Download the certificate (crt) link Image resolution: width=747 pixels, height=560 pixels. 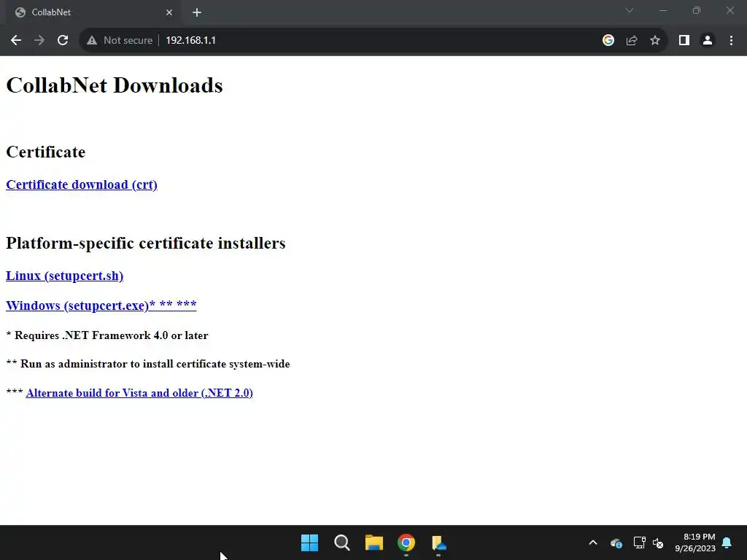(x=82, y=184)
